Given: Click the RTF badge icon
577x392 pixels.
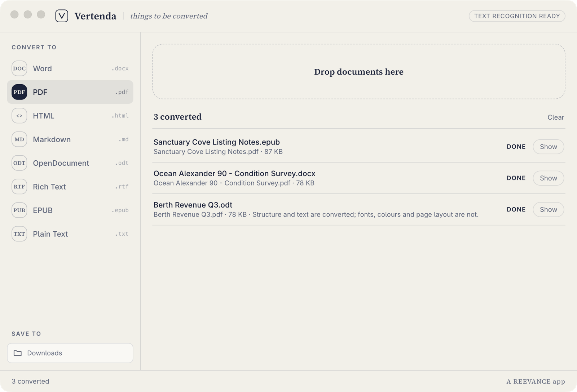Looking at the screenshot, I should 19,187.
